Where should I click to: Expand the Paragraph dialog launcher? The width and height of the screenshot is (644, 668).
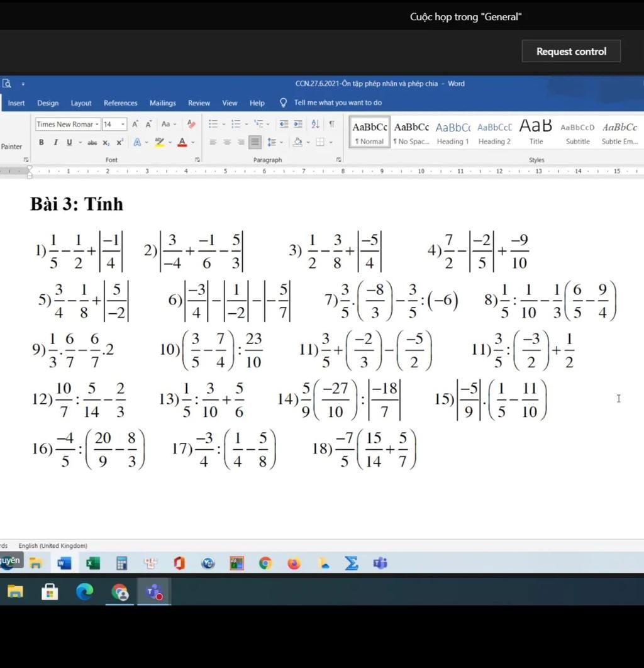pyautogui.click(x=338, y=160)
